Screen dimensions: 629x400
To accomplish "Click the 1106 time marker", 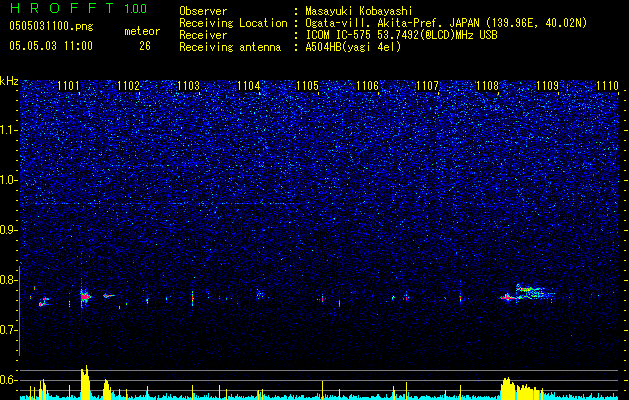I will tap(367, 86).
